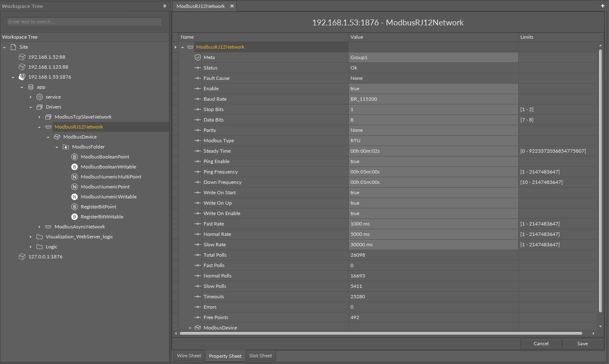609x364 pixels.
Task: Click the plus icon to add new tab
Action: [602, 6]
